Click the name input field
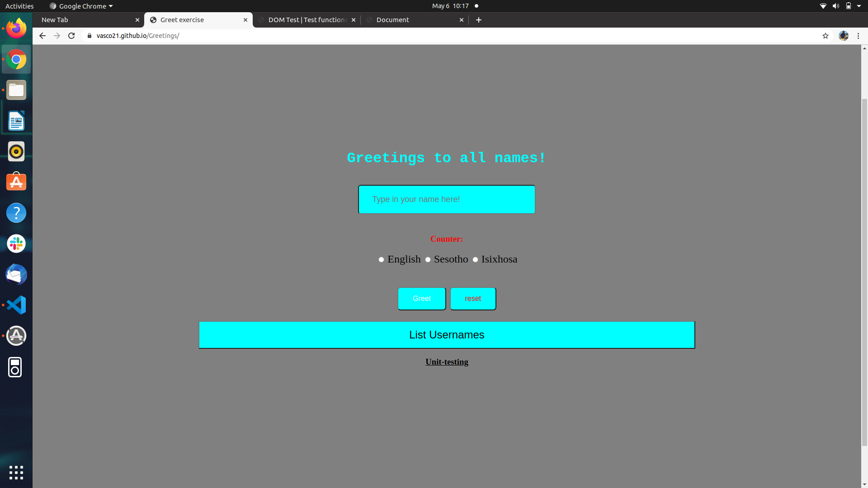 (447, 199)
